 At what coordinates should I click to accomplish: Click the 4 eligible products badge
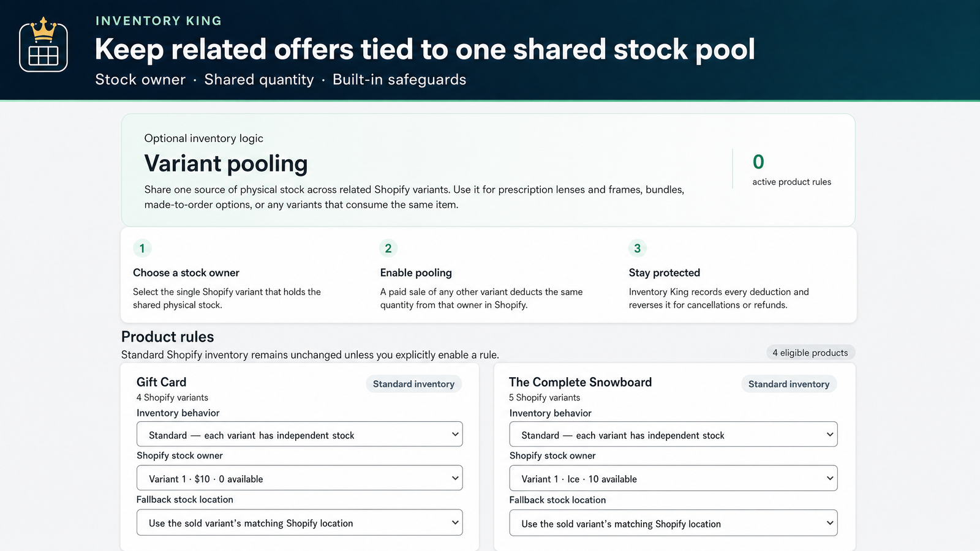(810, 353)
